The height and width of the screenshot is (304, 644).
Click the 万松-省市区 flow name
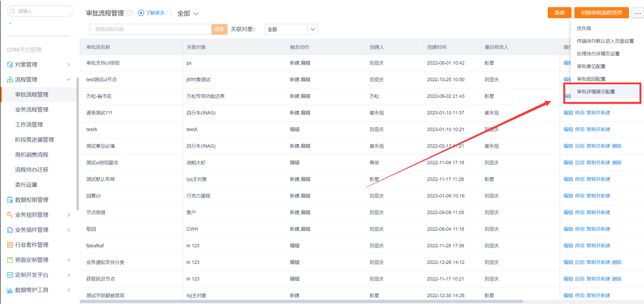point(99,96)
